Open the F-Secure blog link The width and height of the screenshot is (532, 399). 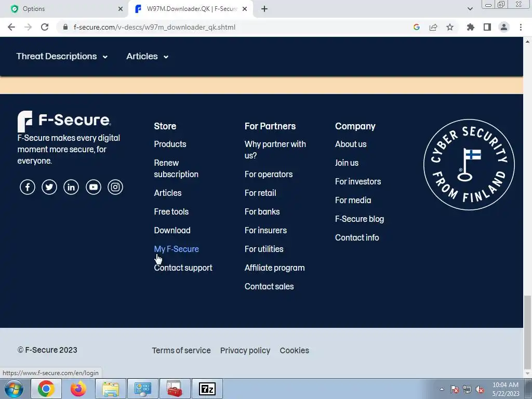[x=360, y=219]
